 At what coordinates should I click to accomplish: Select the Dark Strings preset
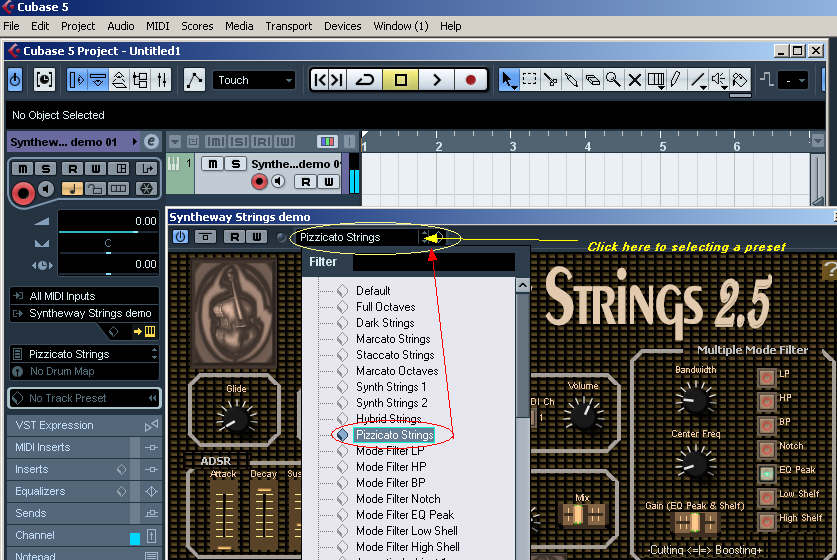(385, 323)
